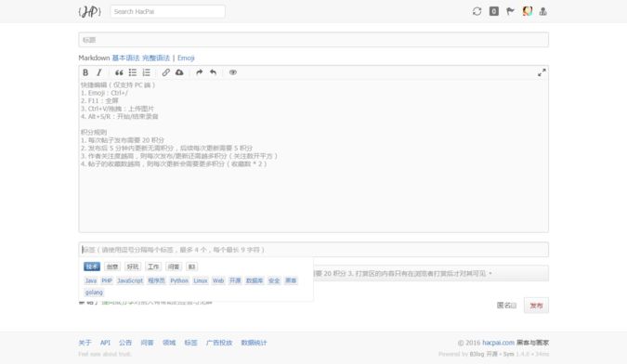Open the user avatar profile
The image size is (627, 364).
point(528,11)
